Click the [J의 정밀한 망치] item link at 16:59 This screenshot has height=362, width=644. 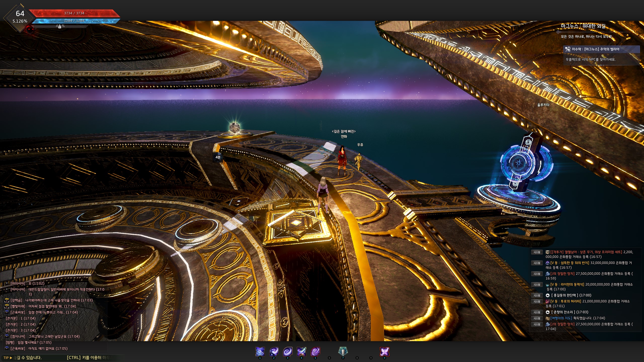click(562, 274)
